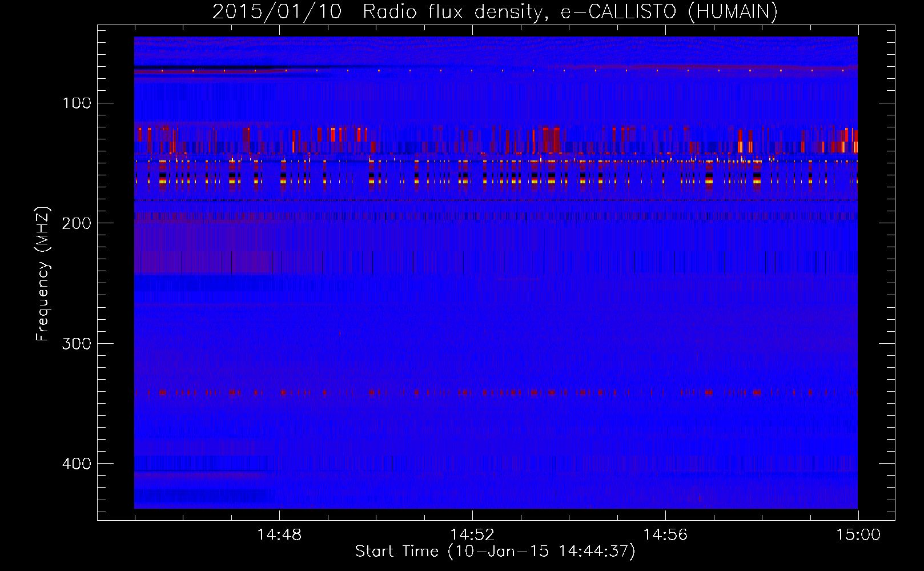Click the 300 frequency tick label
Image resolution: width=924 pixels, height=571 pixels.
click(77, 343)
